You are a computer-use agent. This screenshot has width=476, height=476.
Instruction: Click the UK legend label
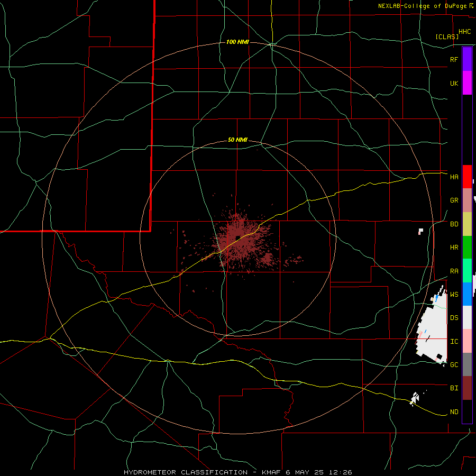[x=454, y=83]
